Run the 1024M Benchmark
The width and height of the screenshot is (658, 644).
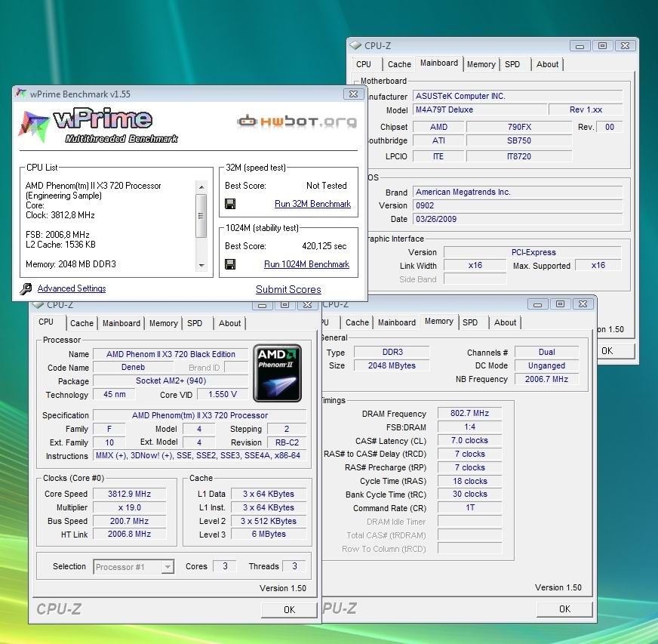tap(307, 264)
